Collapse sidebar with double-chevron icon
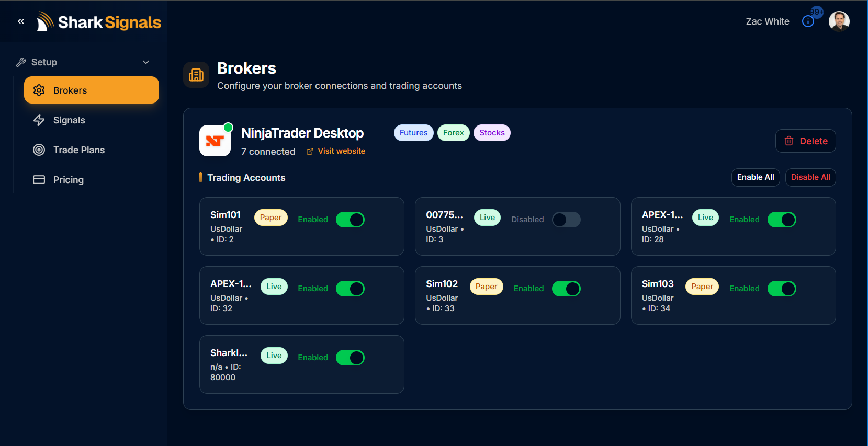This screenshot has height=446, width=868. click(x=21, y=21)
